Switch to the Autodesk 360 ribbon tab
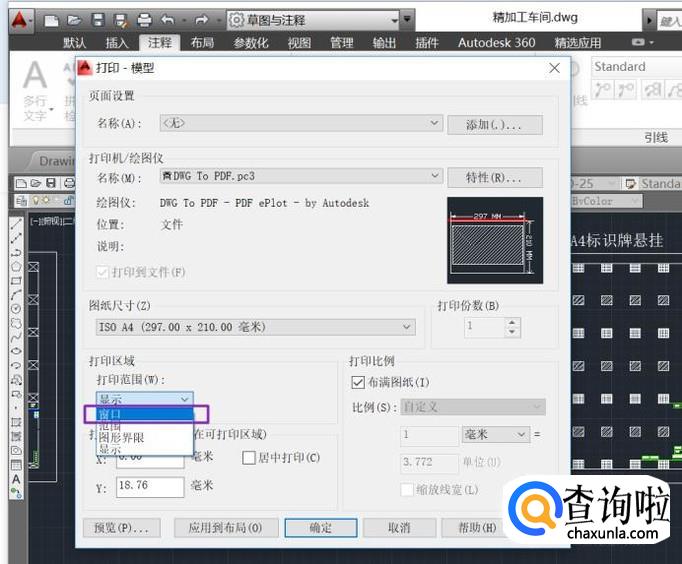Image resolution: width=682 pixels, height=564 pixels. [496, 43]
